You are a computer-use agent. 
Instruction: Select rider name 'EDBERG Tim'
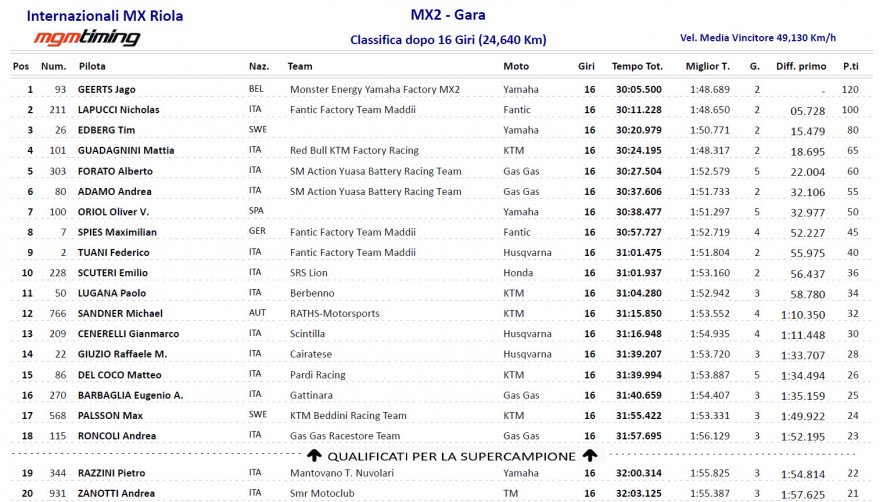[x=107, y=130]
